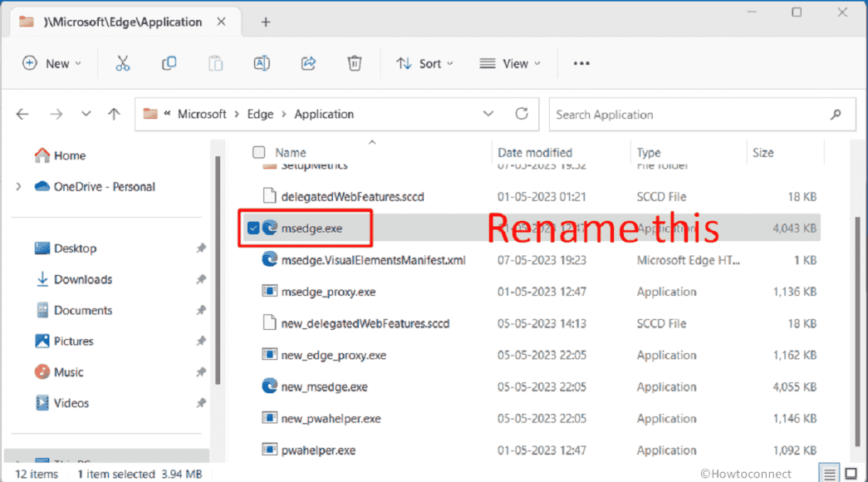
Task: Uncheck the msedge.exe selection checkbox
Action: pos(252,228)
